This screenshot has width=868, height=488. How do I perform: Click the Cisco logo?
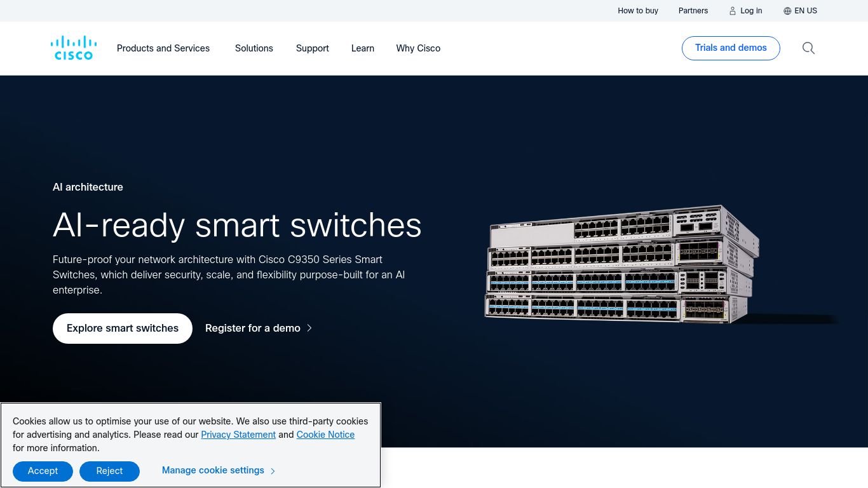(74, 48)
